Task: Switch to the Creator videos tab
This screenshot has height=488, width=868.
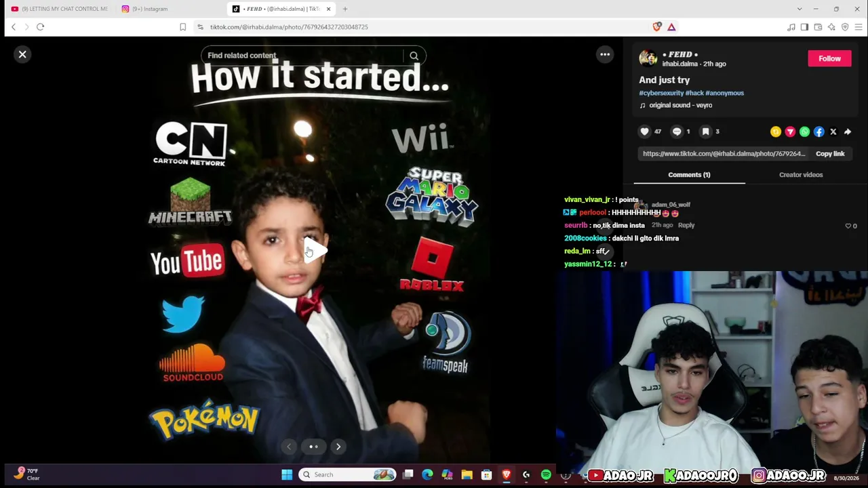Action: pos(801,175)
